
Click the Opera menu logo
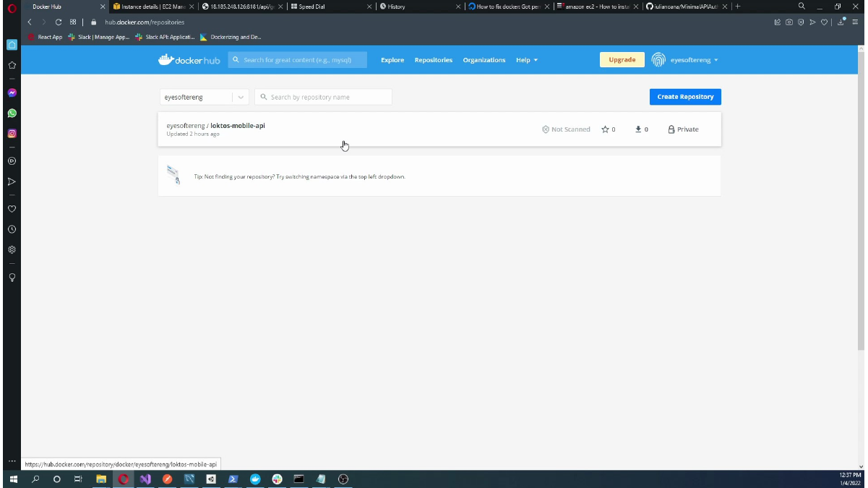point(11,7)
